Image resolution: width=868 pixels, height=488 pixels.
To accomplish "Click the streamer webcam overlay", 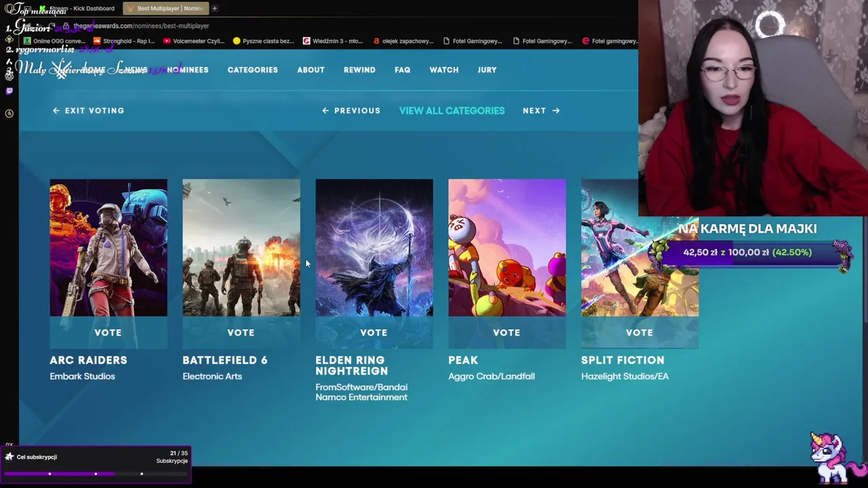I will [753, 108].
